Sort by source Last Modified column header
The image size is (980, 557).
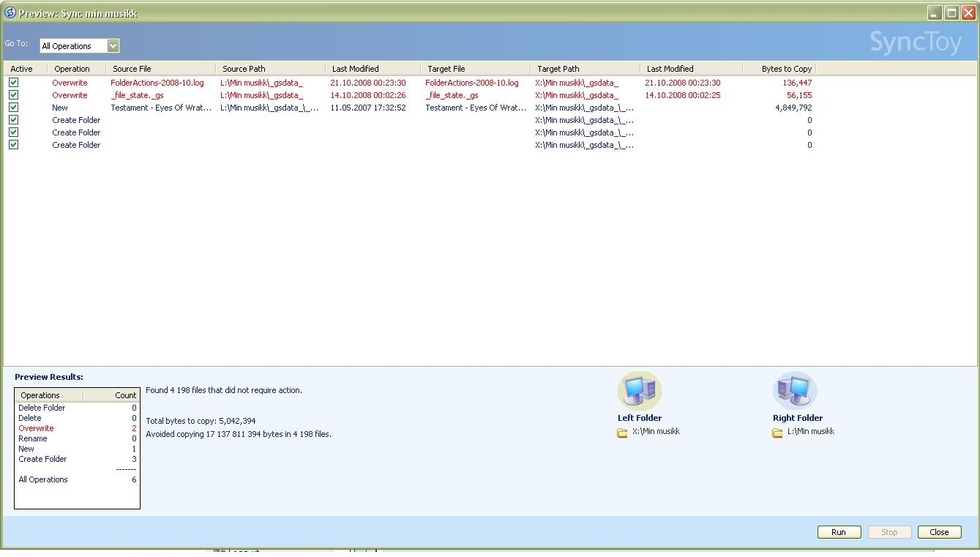click(373, 69)
